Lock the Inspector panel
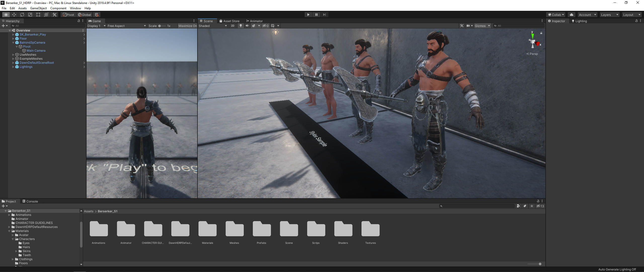Viewport: 644px width, 272px height. (x=636, y=21)
